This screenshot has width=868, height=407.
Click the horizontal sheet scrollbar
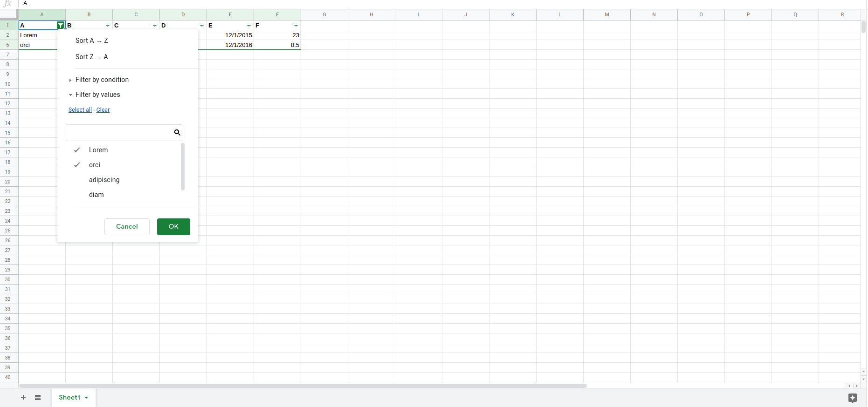(x=303, y=386)
